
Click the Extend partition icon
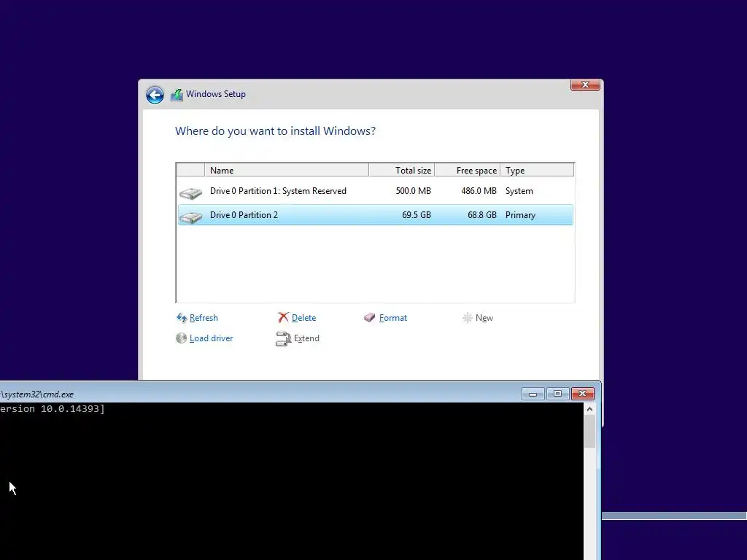[284, 338]
